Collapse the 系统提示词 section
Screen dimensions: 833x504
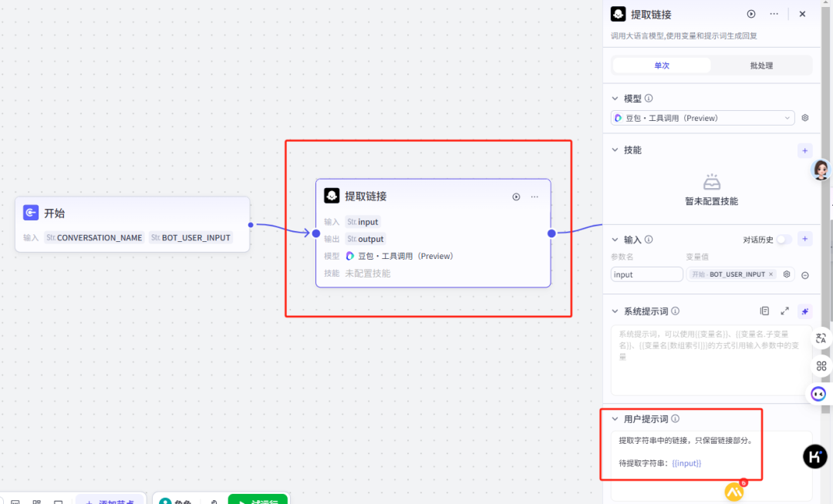tap(615, 311)
